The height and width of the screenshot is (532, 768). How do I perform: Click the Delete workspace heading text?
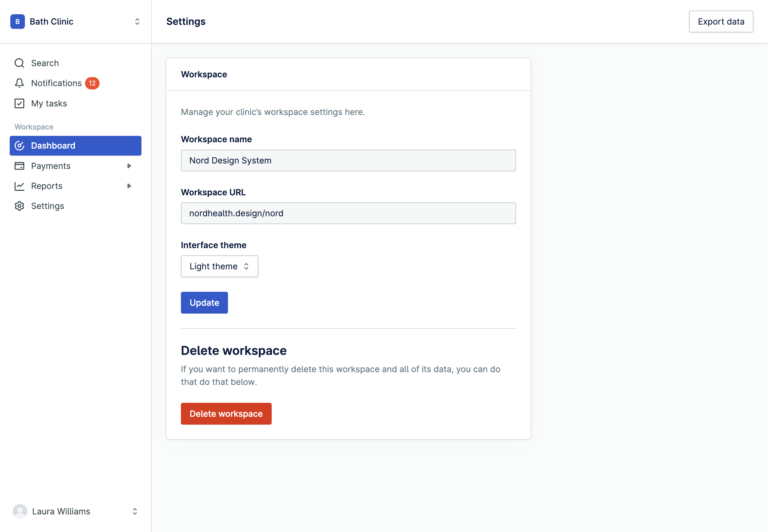tap(233, 351)
